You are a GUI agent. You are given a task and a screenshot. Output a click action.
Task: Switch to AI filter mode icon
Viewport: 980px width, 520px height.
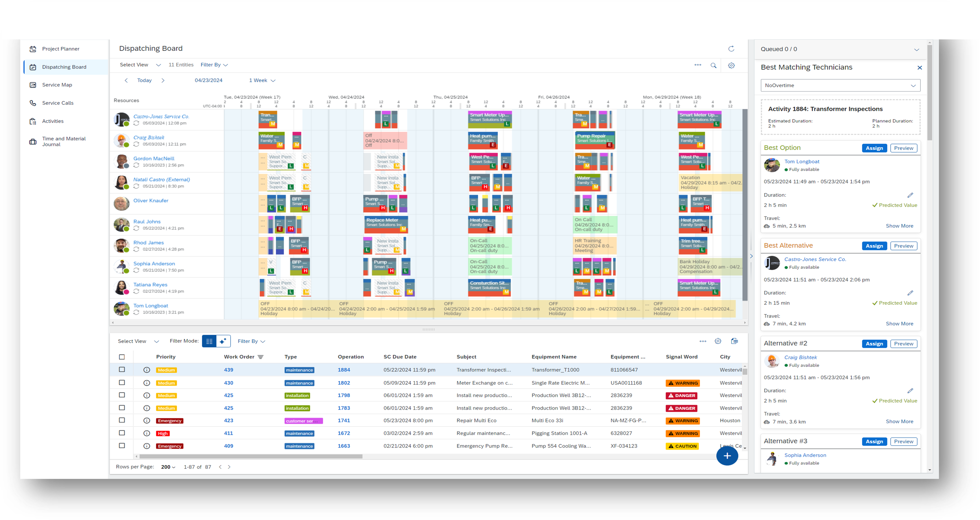click(x=223, y=341)
